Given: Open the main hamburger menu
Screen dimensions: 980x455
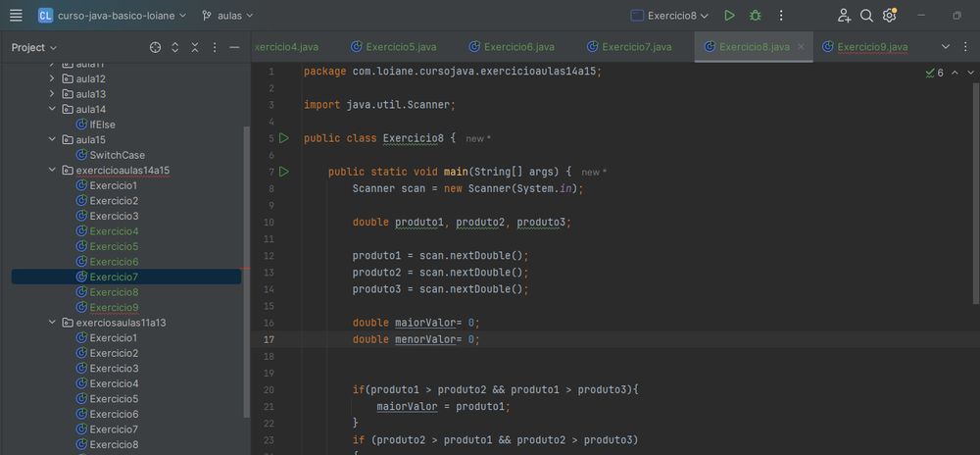Looking at the screenshot, I should point(16,16).
